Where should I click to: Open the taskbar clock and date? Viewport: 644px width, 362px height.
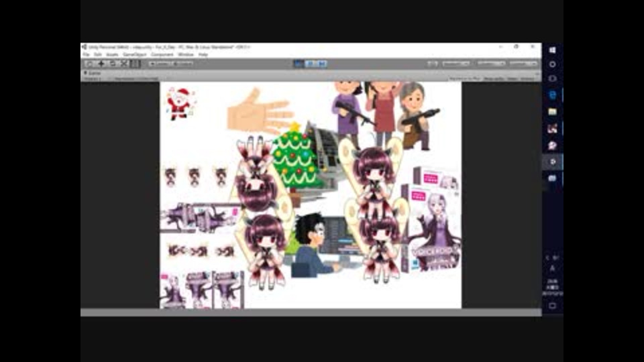552,288
